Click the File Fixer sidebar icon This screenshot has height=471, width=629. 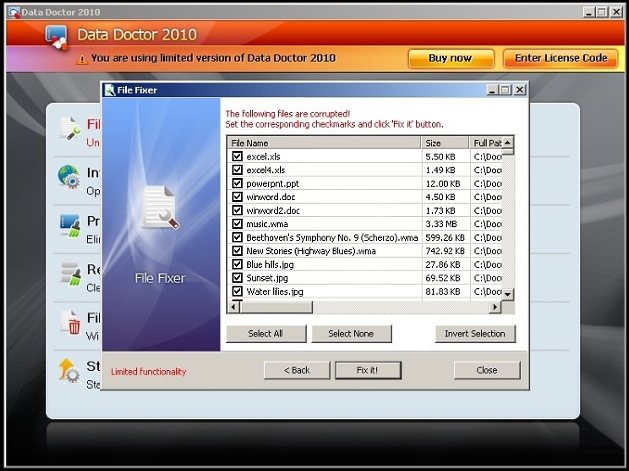70,129
